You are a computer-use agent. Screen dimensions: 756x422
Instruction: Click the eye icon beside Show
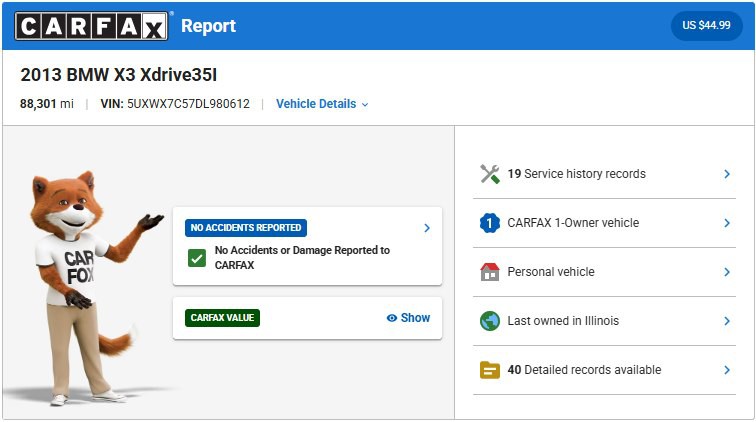pos(392,318)
